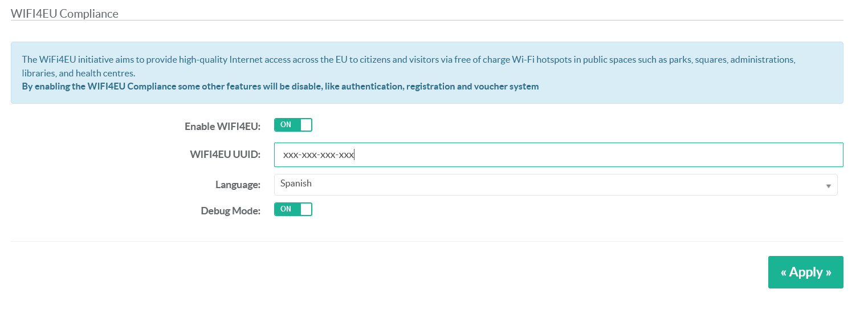Viewport: 868px width, 309px height.
Task: Toggle the Enable WIFI4EU switch
Action: [293, 125]
